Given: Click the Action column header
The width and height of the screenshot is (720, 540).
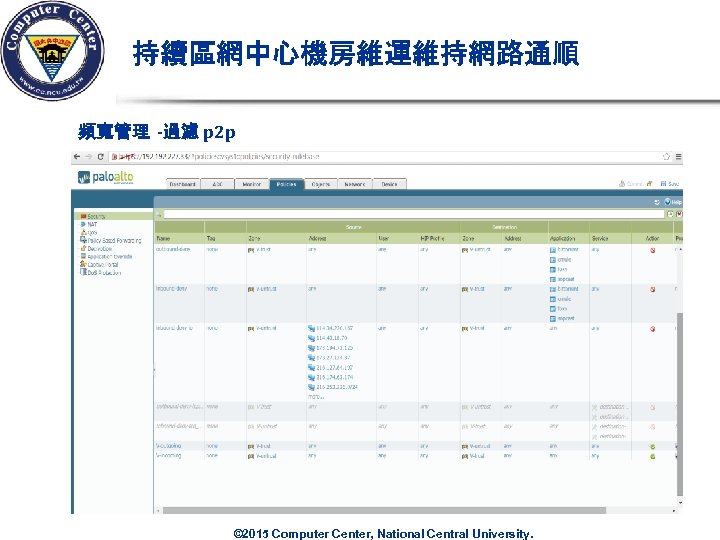Looking at the screenshot, I should [x=652, y=238].
